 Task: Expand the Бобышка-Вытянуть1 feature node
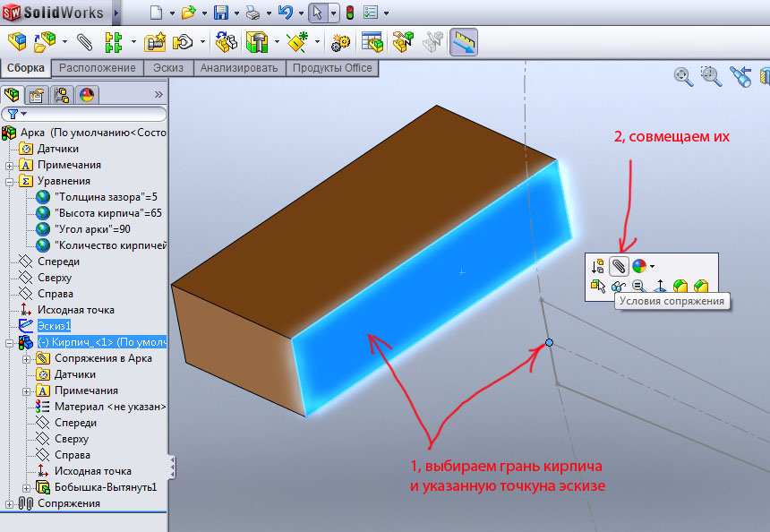click(x=27, y=487)
